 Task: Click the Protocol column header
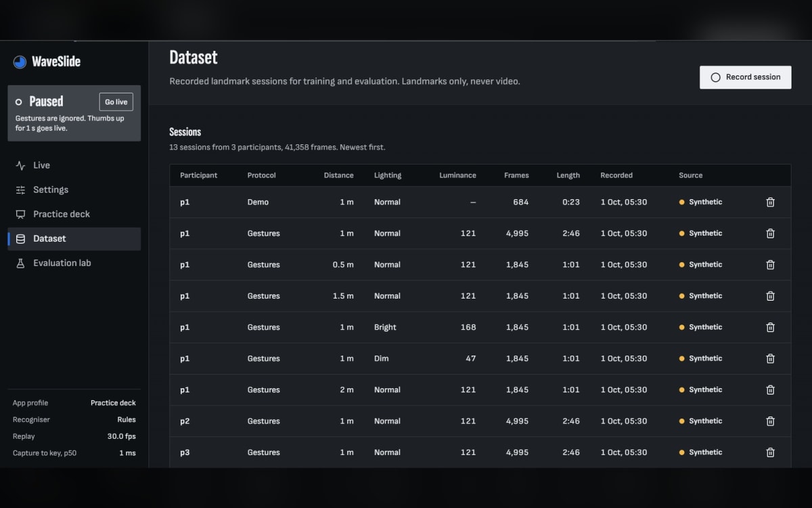(261, 175)
